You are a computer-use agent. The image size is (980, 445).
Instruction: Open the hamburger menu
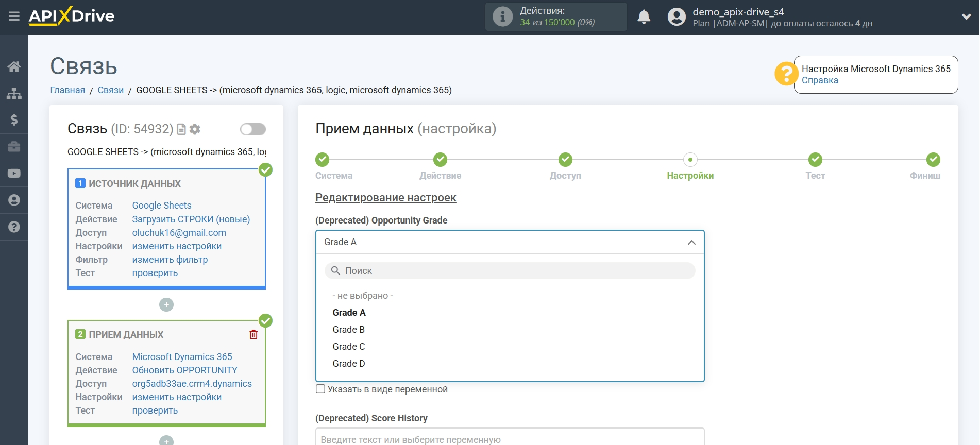pos(14,16)
